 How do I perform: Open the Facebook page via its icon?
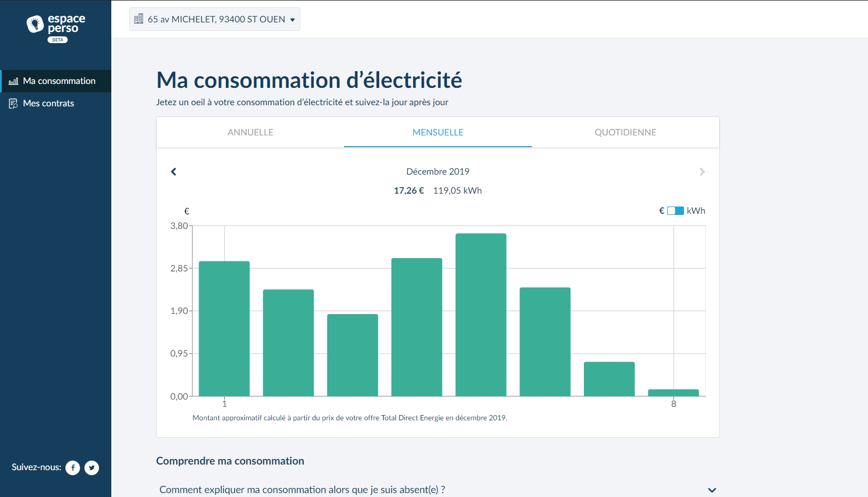coord(73,468)
